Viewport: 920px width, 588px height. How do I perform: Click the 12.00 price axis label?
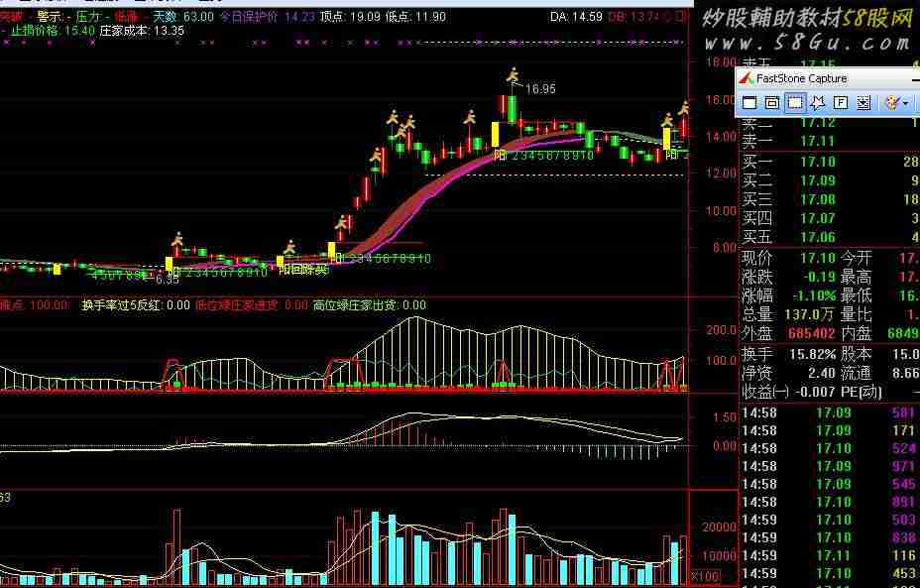[x=721, y=174]
